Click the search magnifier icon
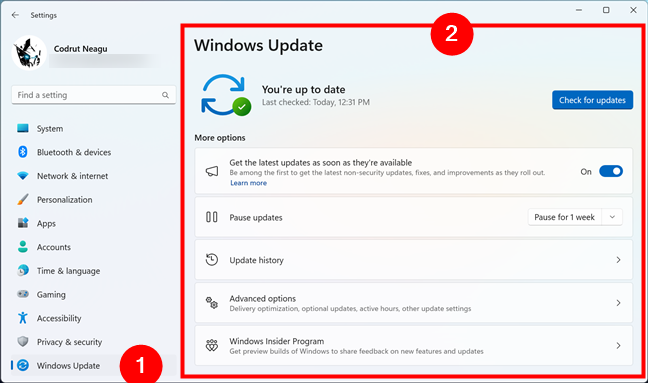Viewport: 648px width, 383px height. 165,95
